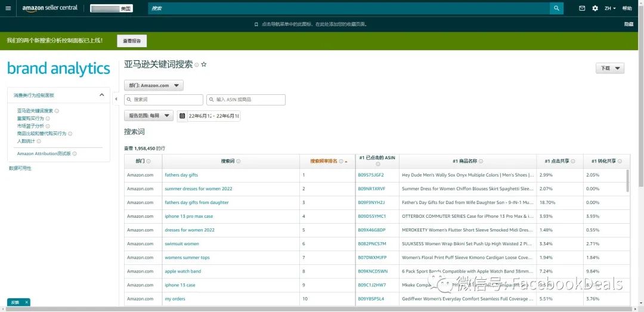Screen dimensions: 644x312
Task: Open ASIN link B09S75JGF2
Action: point(371,175)
